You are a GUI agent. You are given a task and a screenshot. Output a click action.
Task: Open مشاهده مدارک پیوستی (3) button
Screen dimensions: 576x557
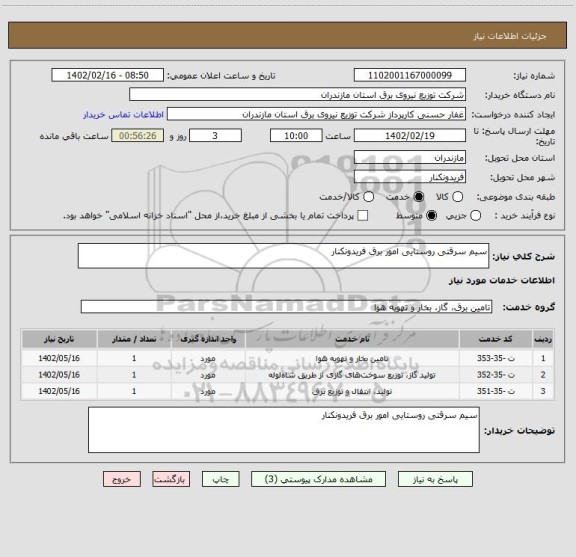[318, 479]
